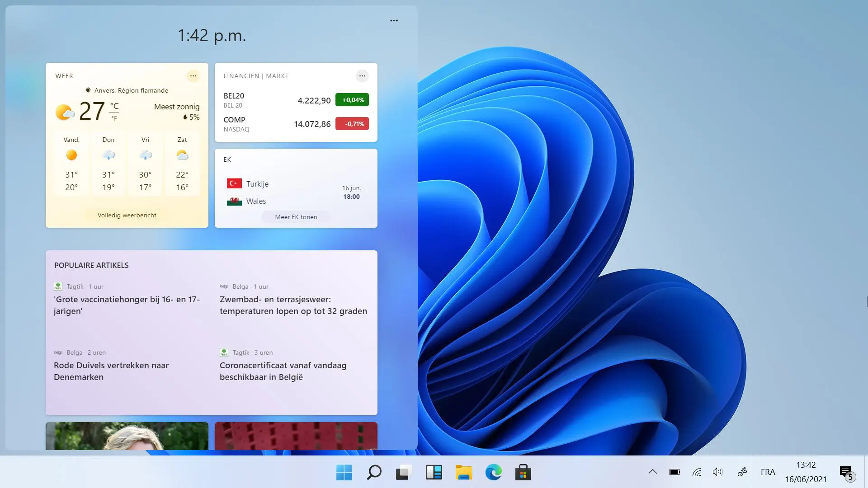
Task: Open the Wi-Fi network tray icon
Action: click(x=697, y=472)
